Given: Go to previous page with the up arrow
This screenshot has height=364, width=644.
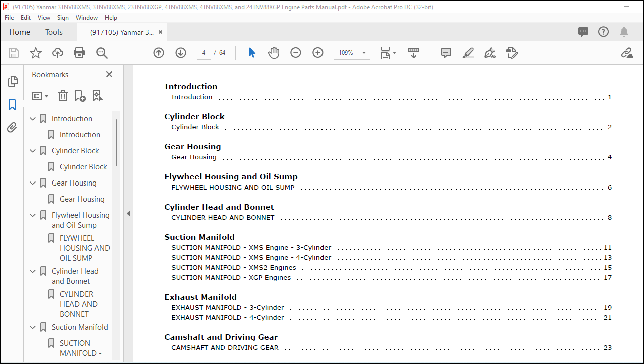Looking at the screenshot, I should coord(159,53).
